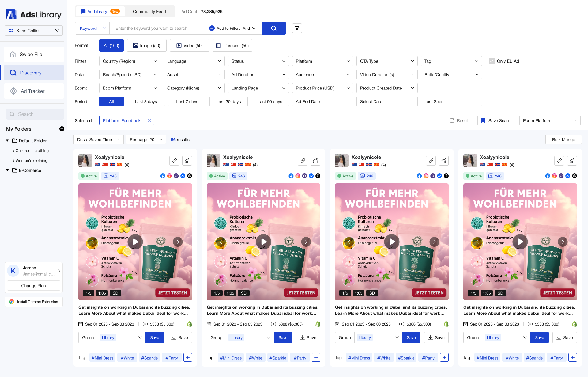Screen dimensions: 588x377
Task: Go to next slide on third ad
Action: pos(434,242)
